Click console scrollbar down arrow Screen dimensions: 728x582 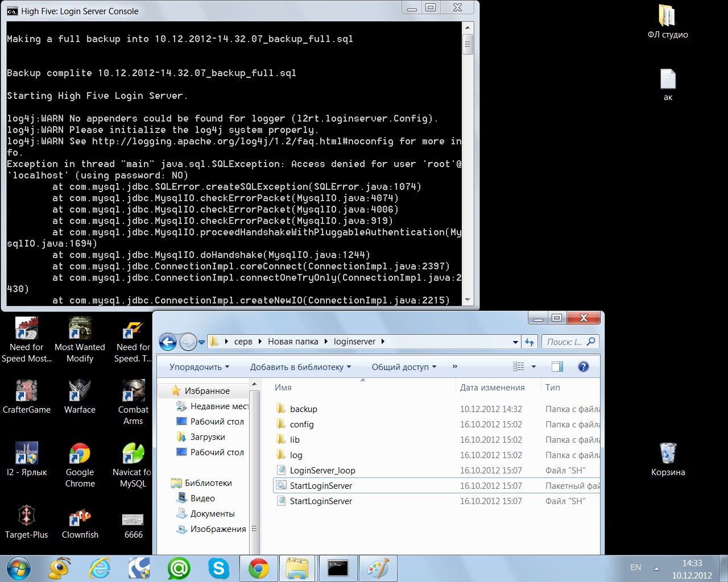pos(468,300)
